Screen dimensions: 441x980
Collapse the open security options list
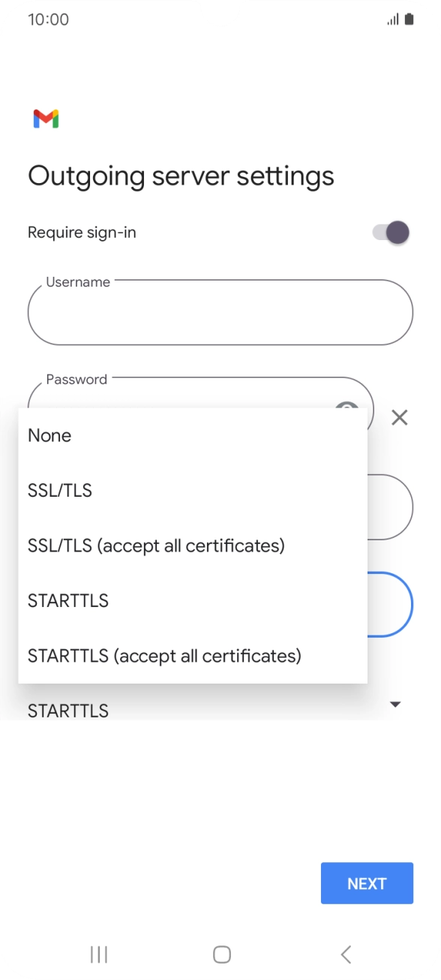point(394,704)
